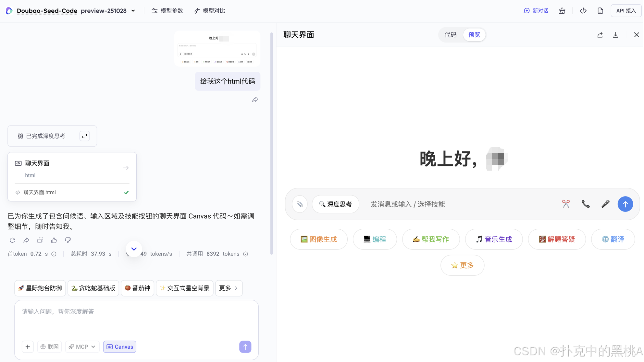Viewport: 644px width, 362px height.
Task: Open the document notes icon near API 接入
Action: point(600,10)
